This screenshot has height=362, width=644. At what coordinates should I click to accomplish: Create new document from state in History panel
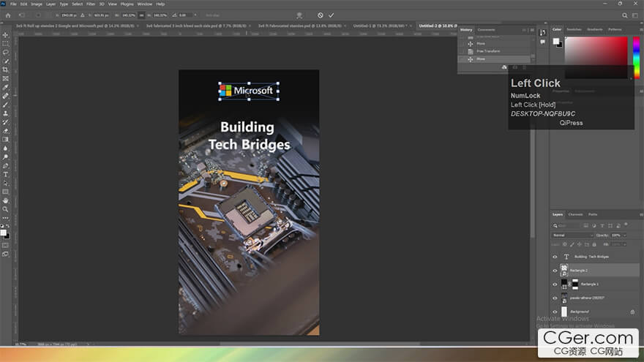click(x=504, y=67)
